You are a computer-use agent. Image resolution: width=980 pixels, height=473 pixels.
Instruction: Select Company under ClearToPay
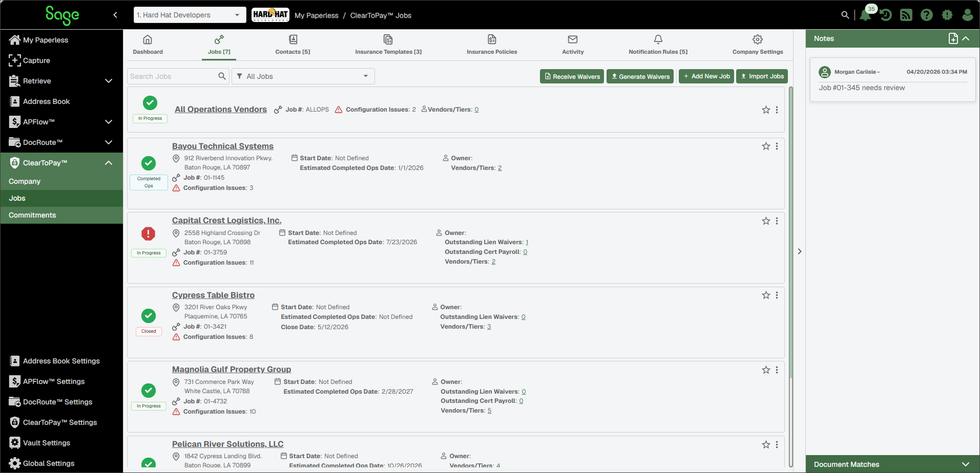click(61, 181)
